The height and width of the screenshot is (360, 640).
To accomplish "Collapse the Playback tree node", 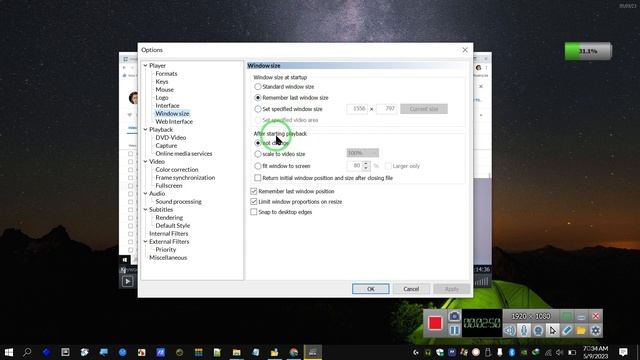I will [145, 129].
